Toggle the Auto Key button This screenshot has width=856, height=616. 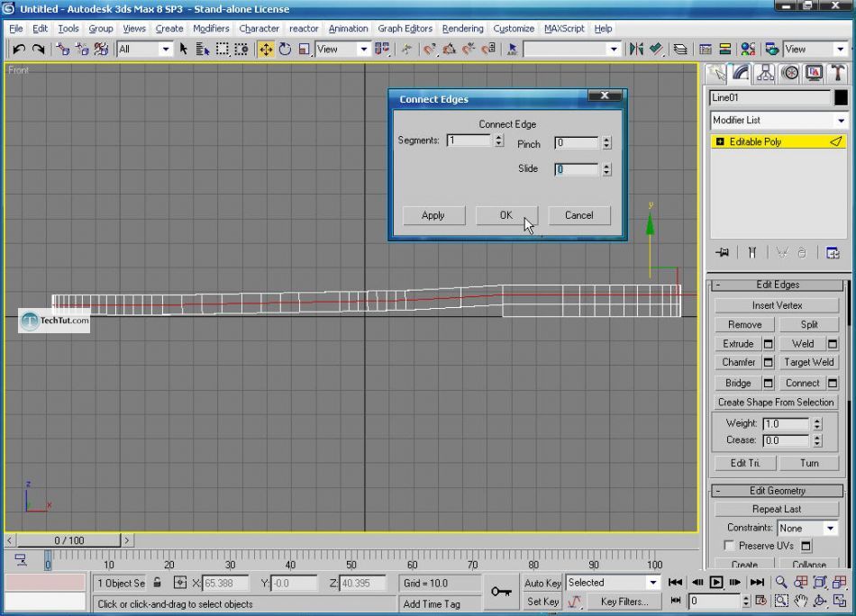pos(543,583)
